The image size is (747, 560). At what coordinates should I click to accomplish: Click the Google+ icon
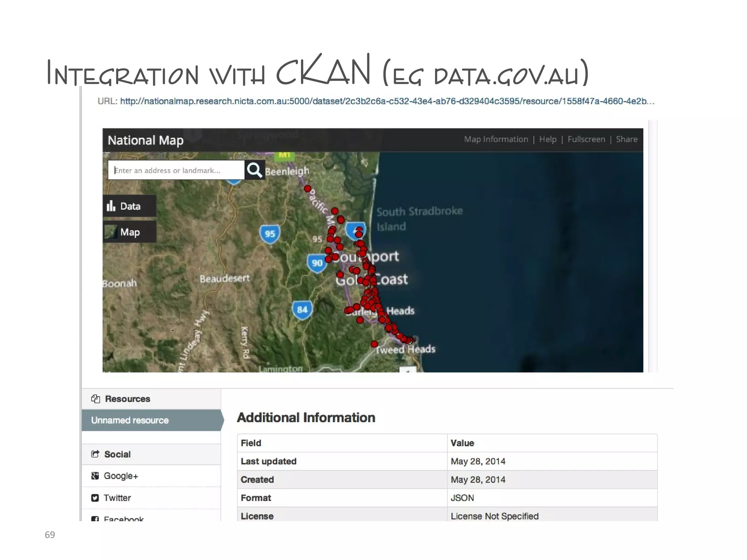tap(95, 476)
